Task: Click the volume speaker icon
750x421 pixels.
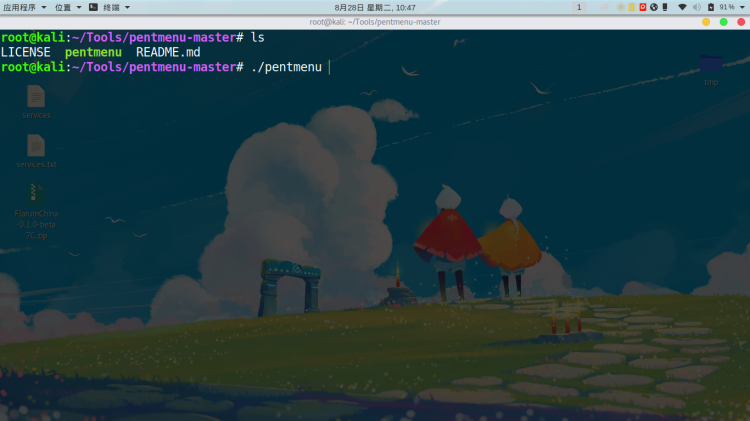Action: click(697, 7)
